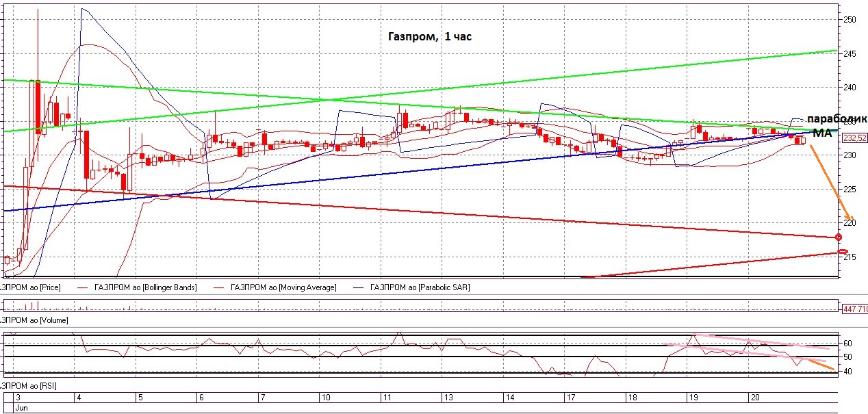
Task: Select date 4 on the time axis
Action: click(79, 397)
